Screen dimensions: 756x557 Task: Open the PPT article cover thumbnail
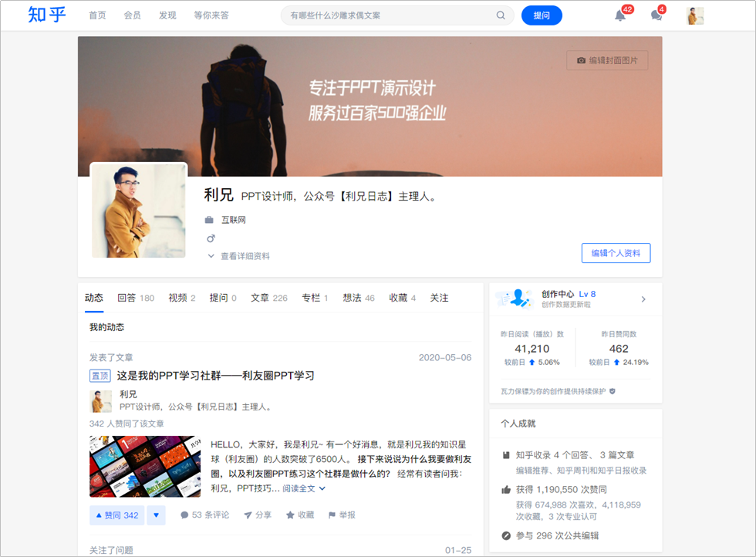[145, 466]
